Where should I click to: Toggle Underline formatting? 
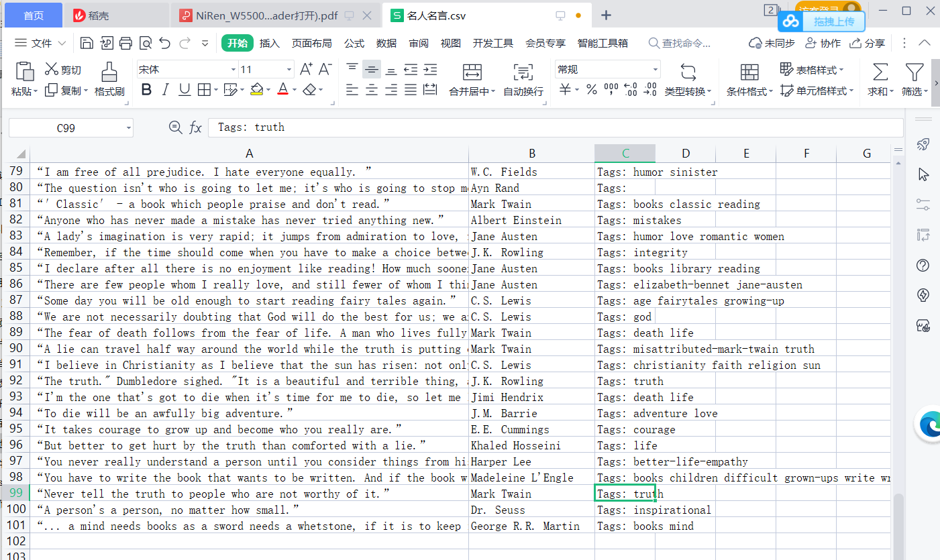point(185,90)
